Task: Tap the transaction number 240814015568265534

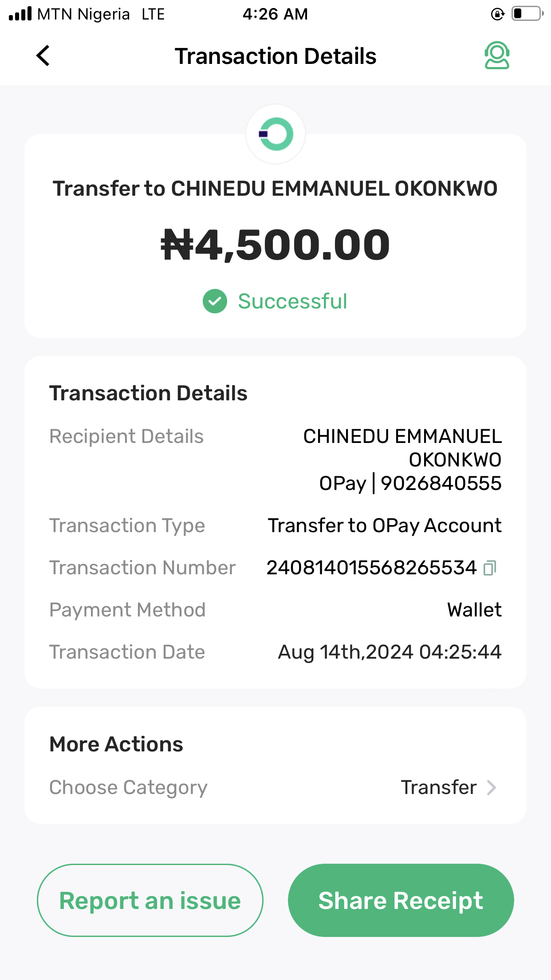Action: pyautogui.click(x=371, y=568)
